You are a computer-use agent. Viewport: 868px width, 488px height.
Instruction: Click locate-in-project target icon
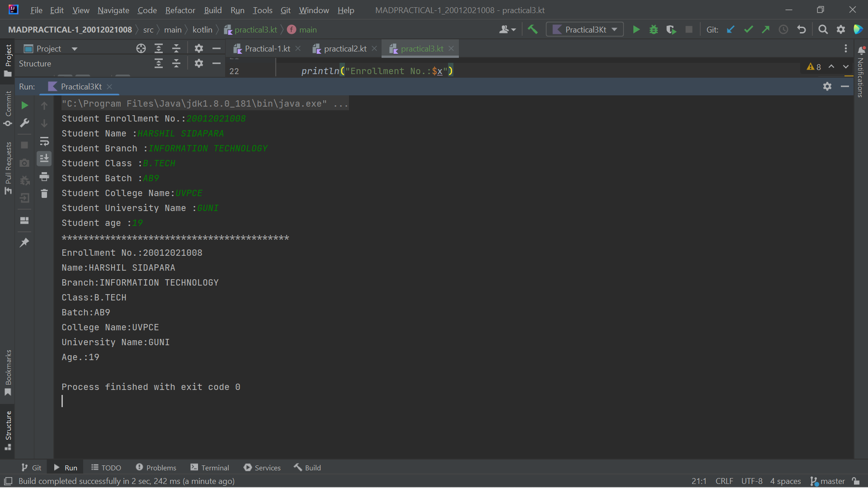tap(141, 48)
